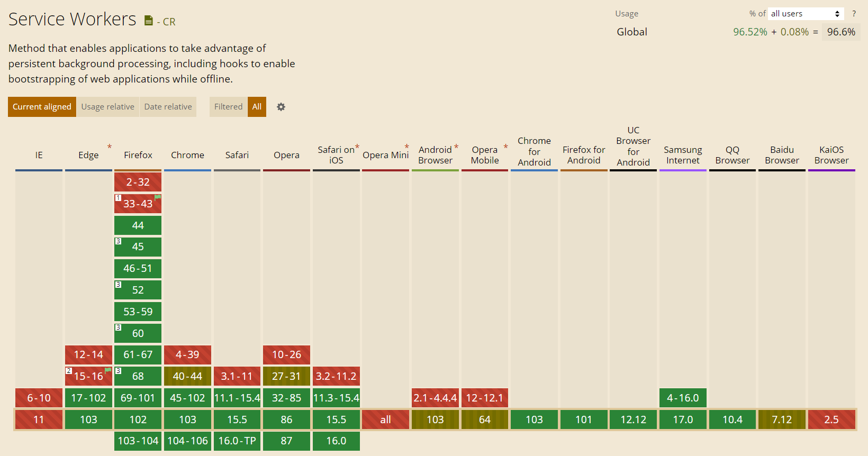Screen dimensions: 868x456
Task: Select Chrome 104-106 future version cell
Action: (187, 441)
